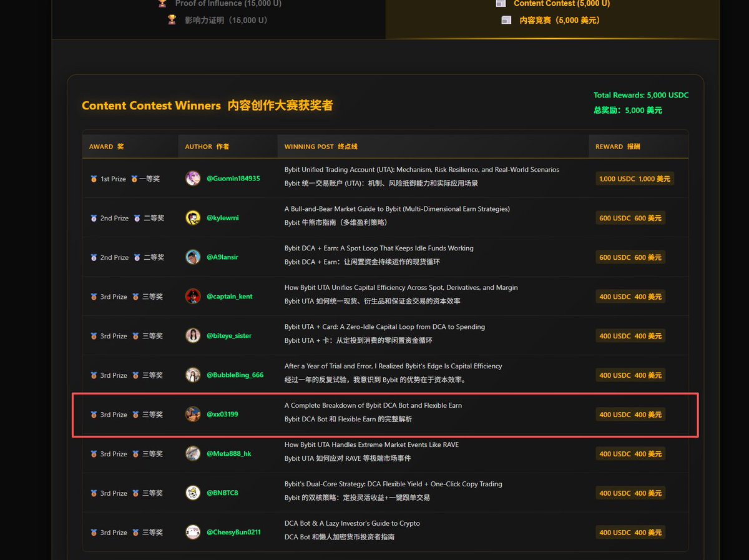
Task: Click the avatar of @xx03199
Action: (x=193, y=415)
